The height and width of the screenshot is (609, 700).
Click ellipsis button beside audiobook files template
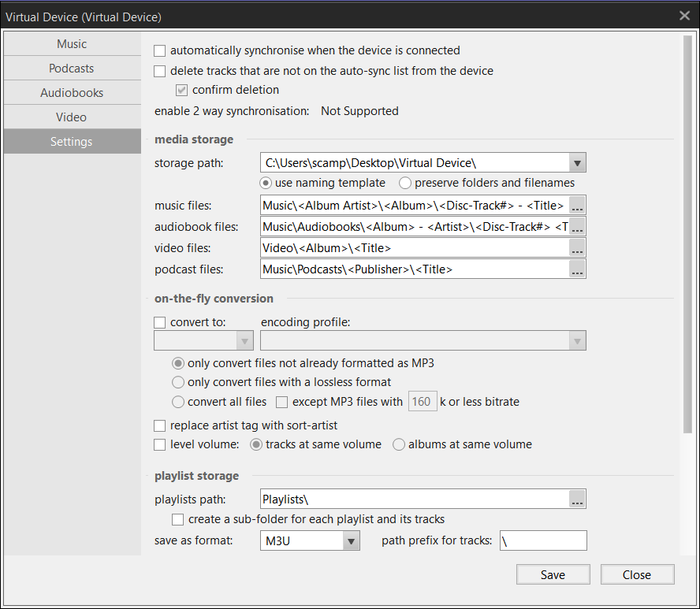(578, 227)
